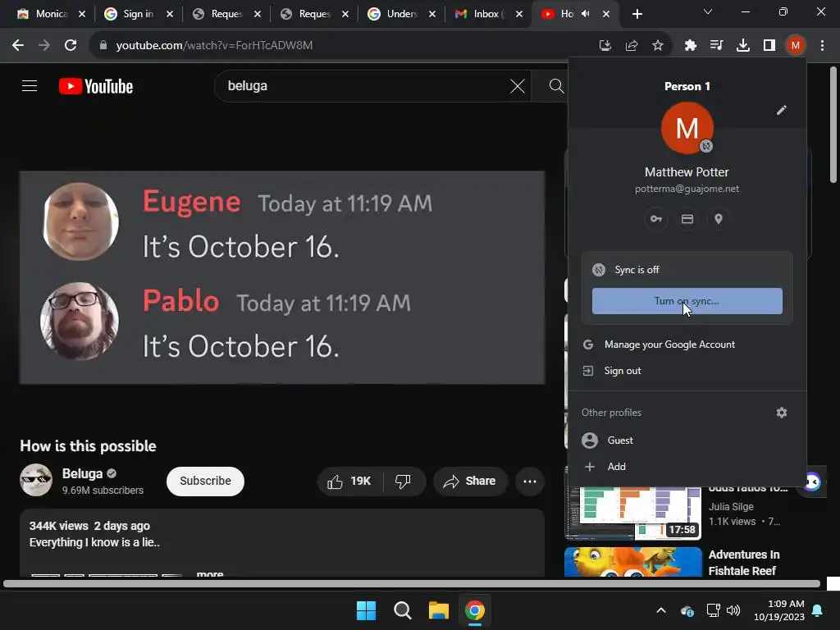
Task: Click the address bar URL
Action: tap(214, 46)
